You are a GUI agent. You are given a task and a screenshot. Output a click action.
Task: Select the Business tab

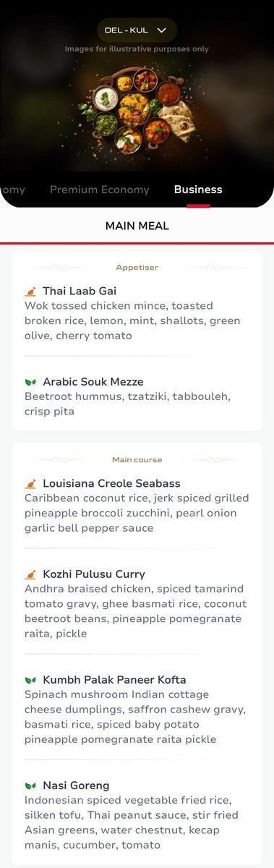click(198, 190)
